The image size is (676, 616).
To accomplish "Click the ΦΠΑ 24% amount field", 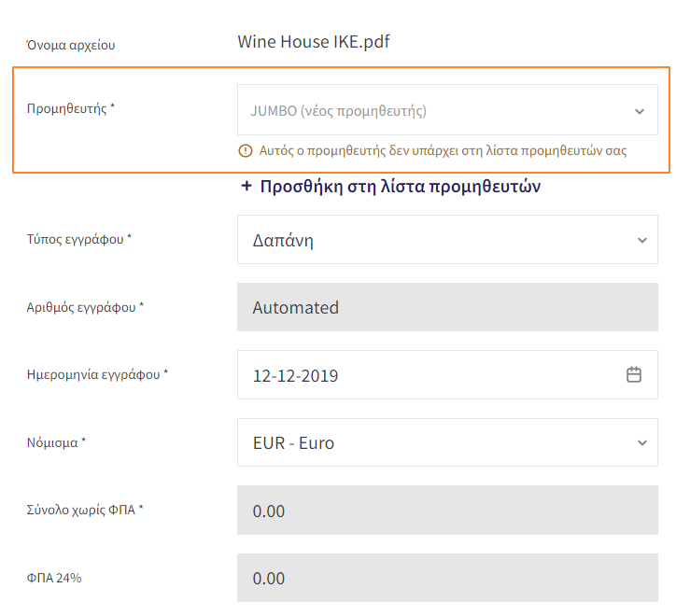I will pyautogui.click(x=447, y=578).
